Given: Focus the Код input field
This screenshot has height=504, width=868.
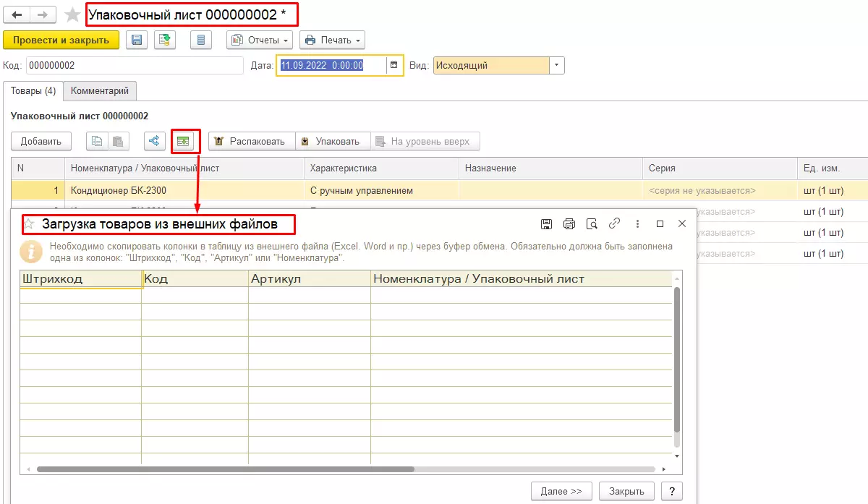Looking at the screenshot, I should 135,65.
